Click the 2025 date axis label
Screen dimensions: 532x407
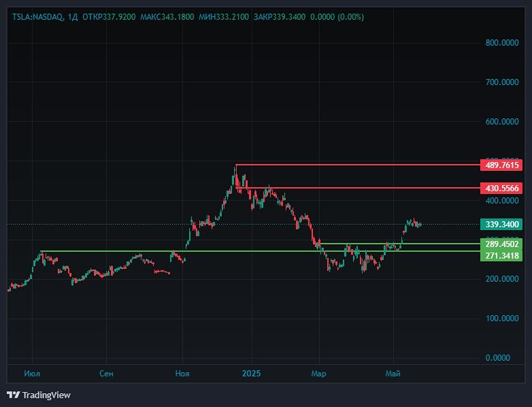click(252, 374)
